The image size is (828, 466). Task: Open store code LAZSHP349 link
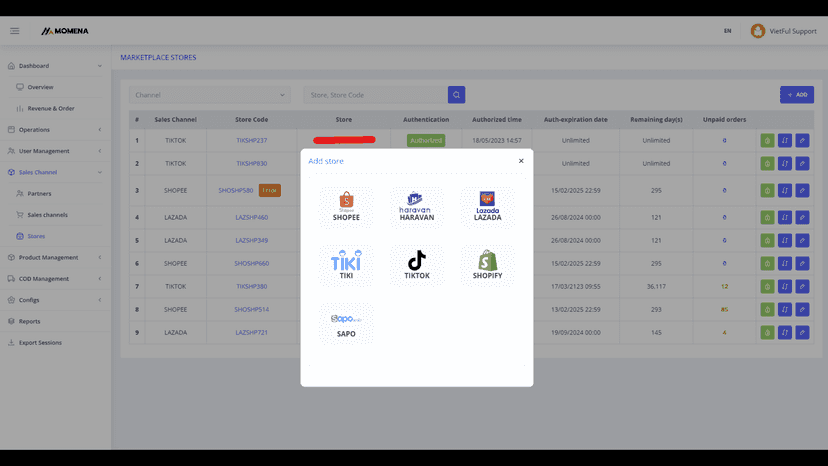click(251, 240)
